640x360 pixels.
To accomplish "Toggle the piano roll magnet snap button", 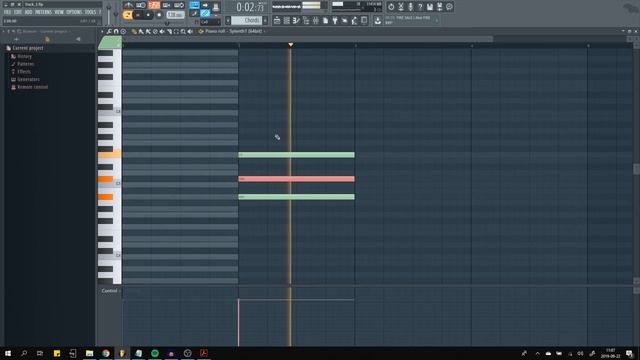I will point(116,31).
